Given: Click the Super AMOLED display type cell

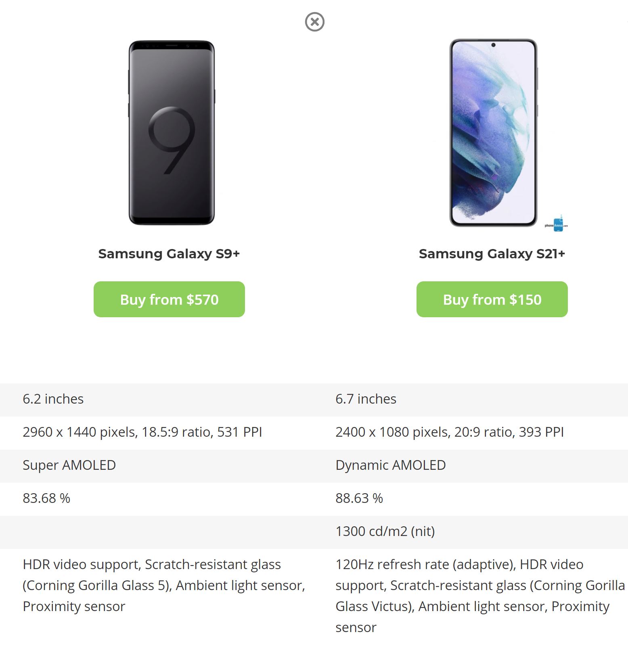Looking at the screenshot, I should point(69,465).
